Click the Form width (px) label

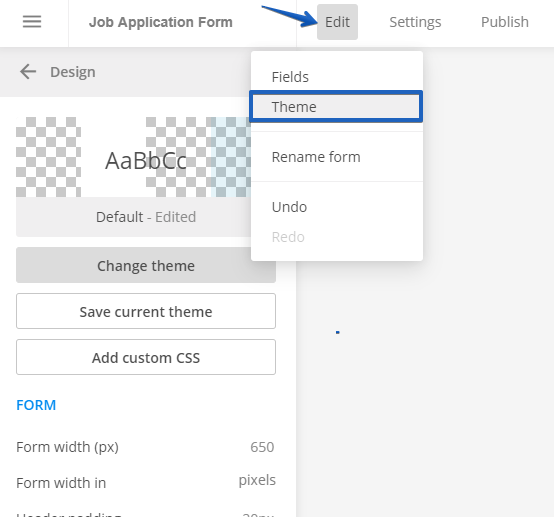coord(67,447)
